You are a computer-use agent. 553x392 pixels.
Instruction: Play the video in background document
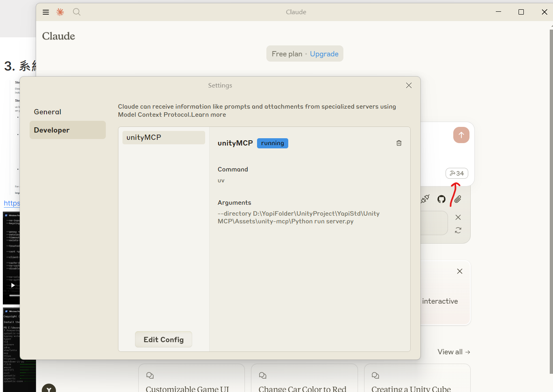tap(13, 285)
